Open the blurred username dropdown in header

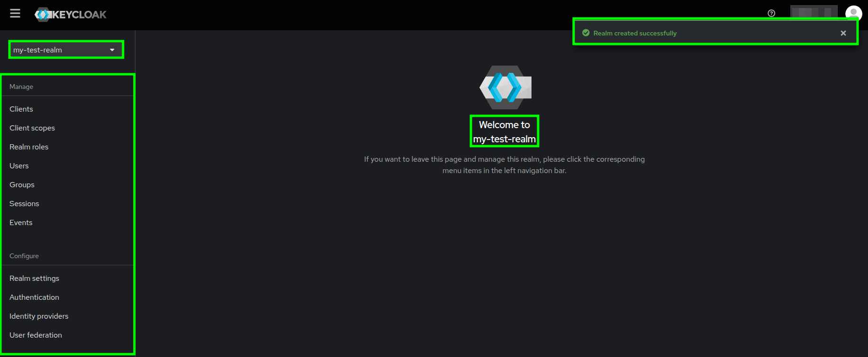[x=814, y=13]
